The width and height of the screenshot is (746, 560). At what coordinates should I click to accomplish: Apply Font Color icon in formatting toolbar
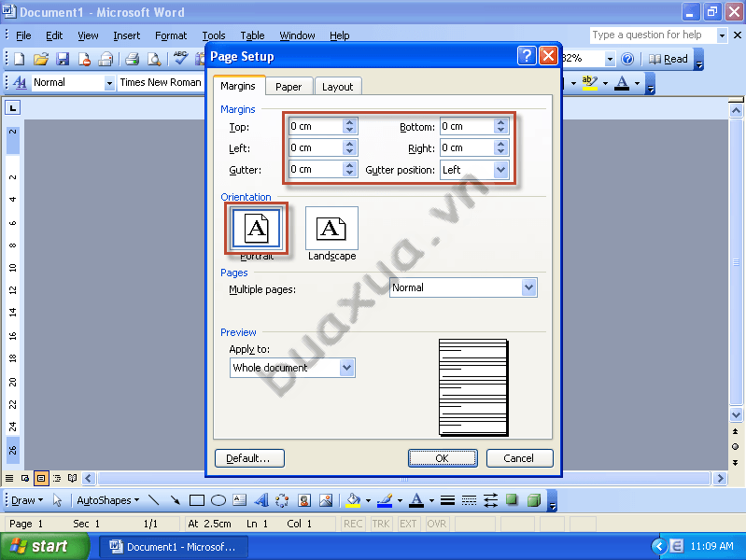(622, 83)
